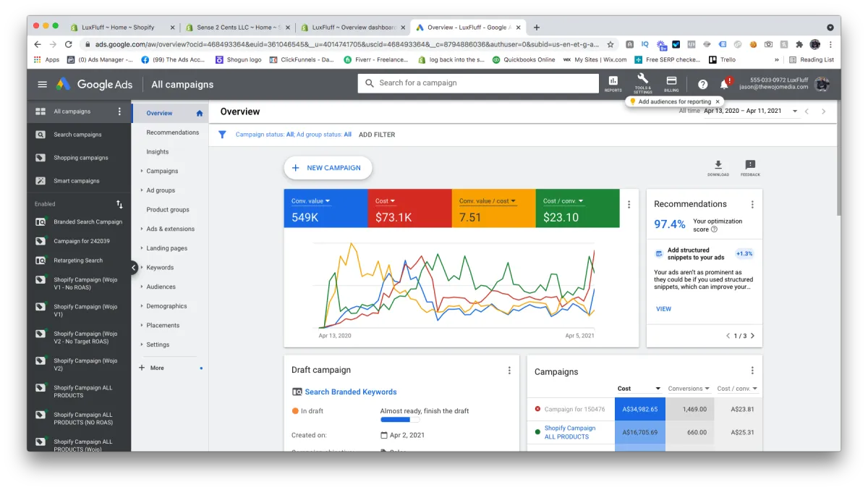Screen dimensions: 868x490
Task: Click the Feedback icon
Action: point(750,168)
